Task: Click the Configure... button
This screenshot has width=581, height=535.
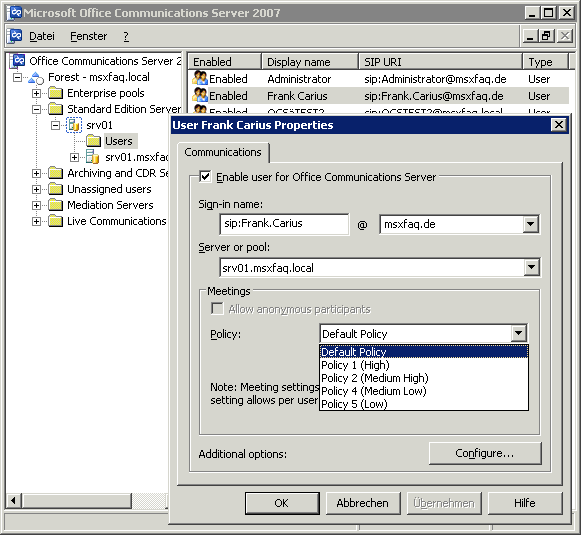Action: [485, 453]
